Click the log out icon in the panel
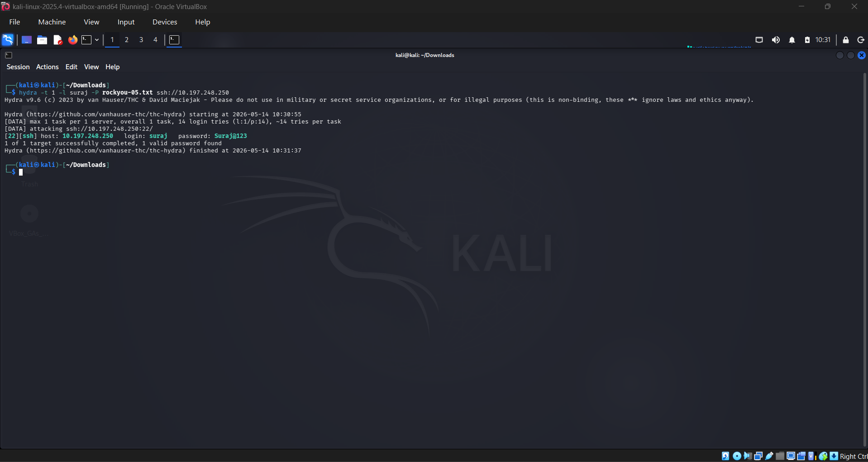Viewport: 868px width, 462px height. [861, 40]
